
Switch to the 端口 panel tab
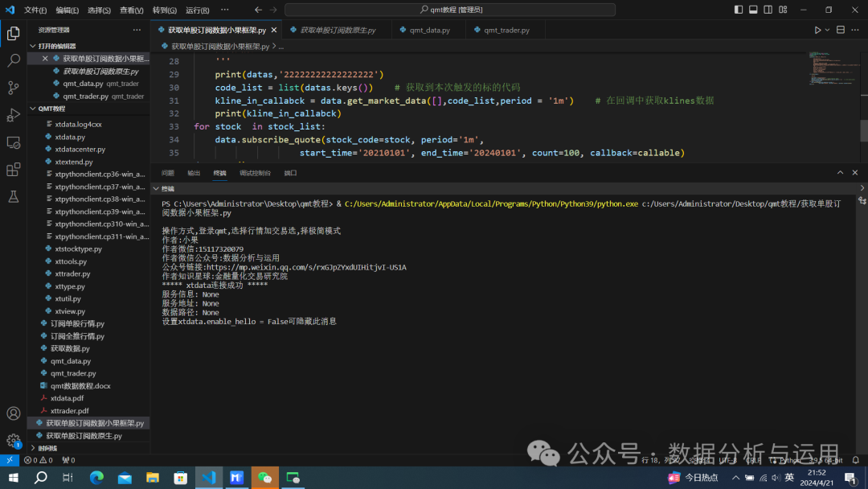(x=291, y=174)
